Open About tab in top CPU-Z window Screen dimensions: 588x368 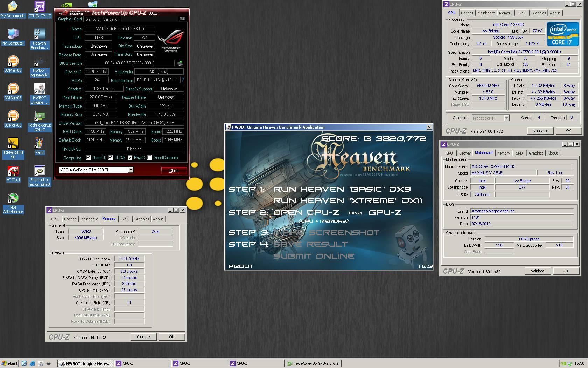coord(555,13)
